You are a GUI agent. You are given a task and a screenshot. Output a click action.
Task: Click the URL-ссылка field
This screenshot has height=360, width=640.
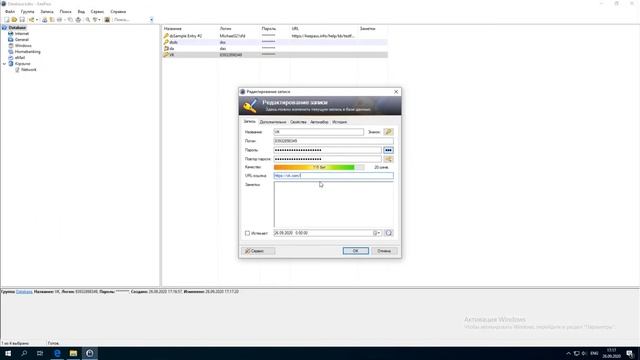[x=333, y=176]
